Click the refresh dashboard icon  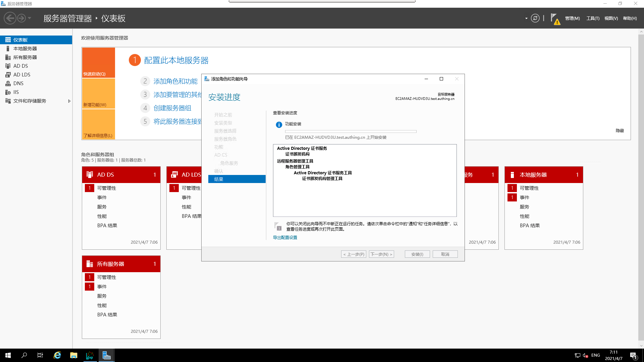coord(535,18)
